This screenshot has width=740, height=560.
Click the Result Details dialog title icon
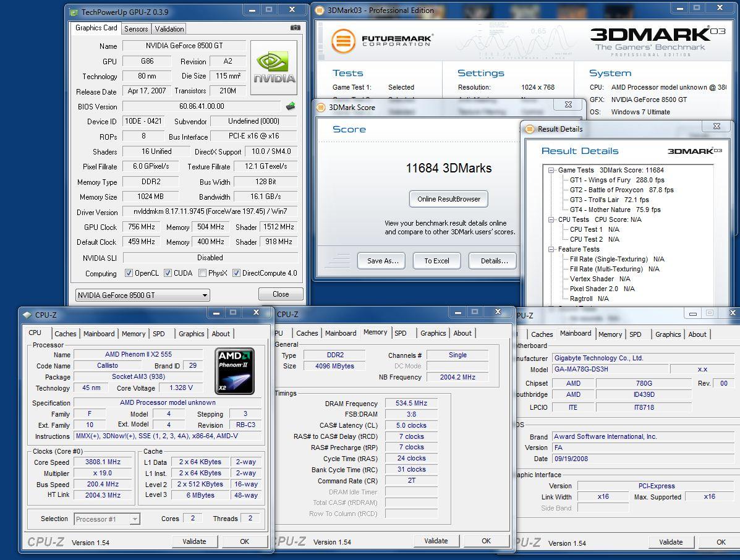530,129
